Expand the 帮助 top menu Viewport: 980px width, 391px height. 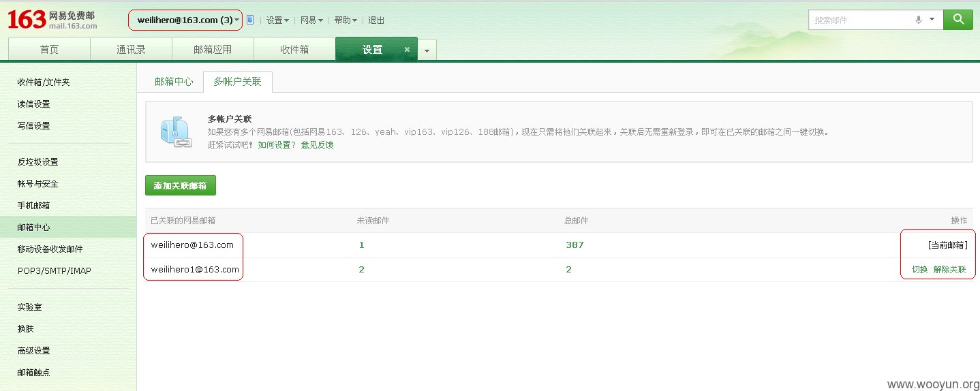coord(346,20)
